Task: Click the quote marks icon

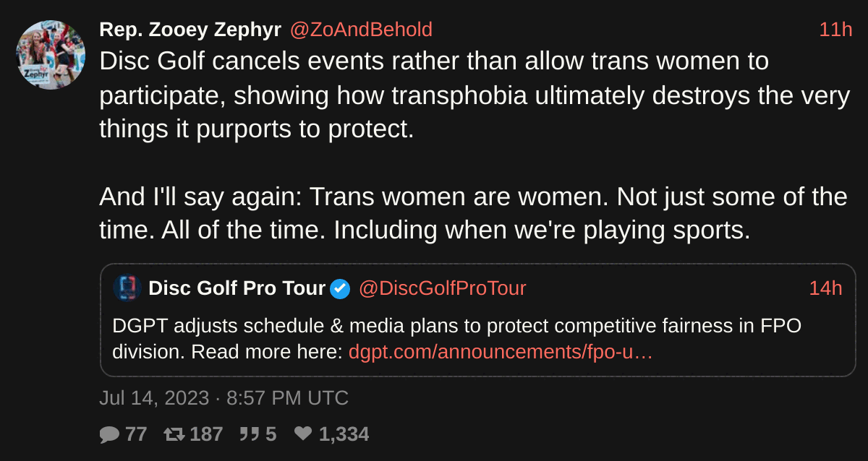Action: pos(250,434)
